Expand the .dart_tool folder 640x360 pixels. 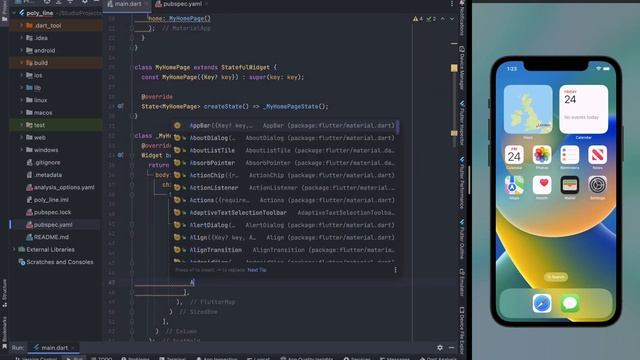click(x=21, y=25)
